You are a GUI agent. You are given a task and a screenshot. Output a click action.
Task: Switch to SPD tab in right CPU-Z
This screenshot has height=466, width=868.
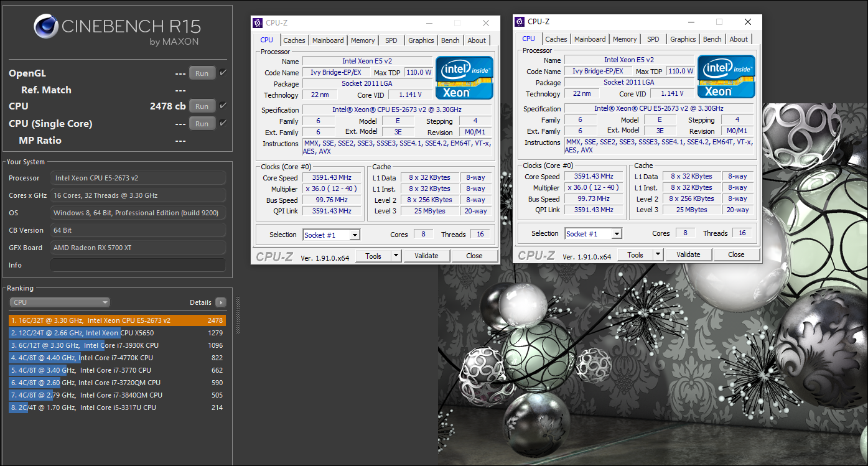pos(653,39)
